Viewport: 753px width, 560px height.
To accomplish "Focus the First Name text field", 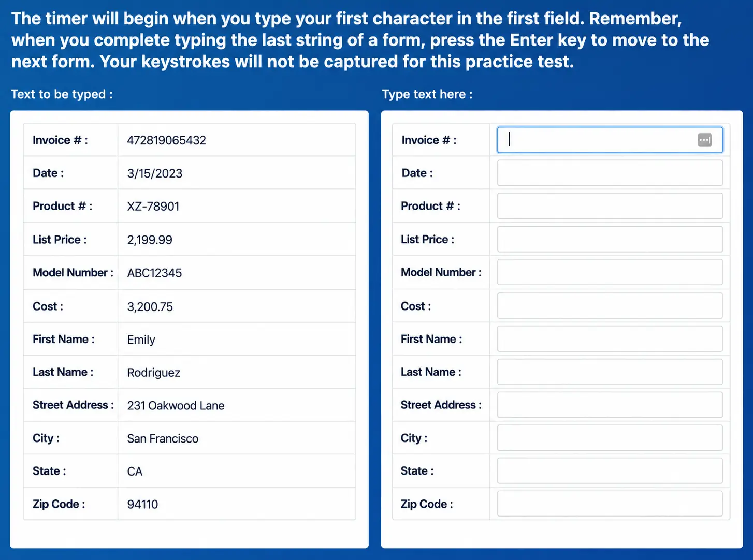I will tap(610, 339).
